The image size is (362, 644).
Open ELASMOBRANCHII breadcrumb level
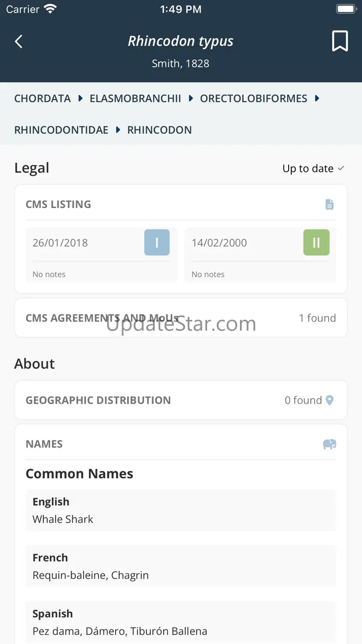point(135,98)
